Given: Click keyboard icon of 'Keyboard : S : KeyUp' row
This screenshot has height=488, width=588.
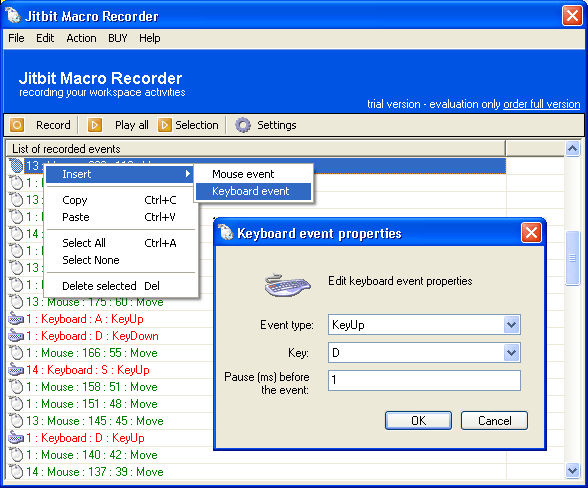Looking at the screenshot, I should pyautogui.click(x=16, y=370).
